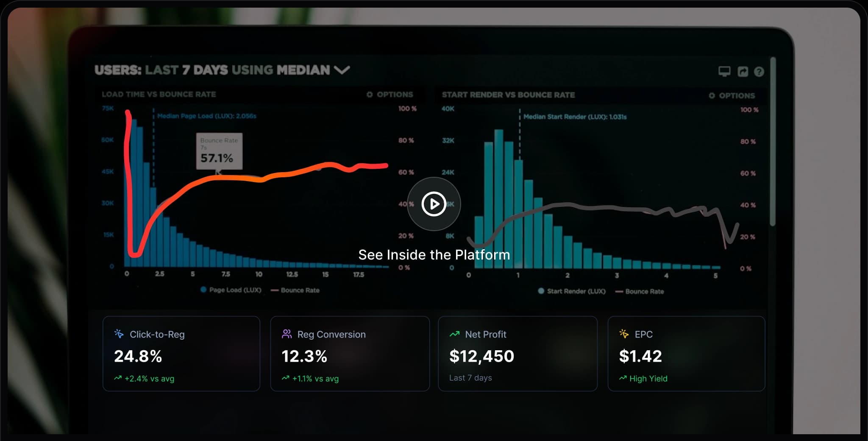Click the trend arrow icon beside Net Profit
868x441 pixels.
point(454,334)
